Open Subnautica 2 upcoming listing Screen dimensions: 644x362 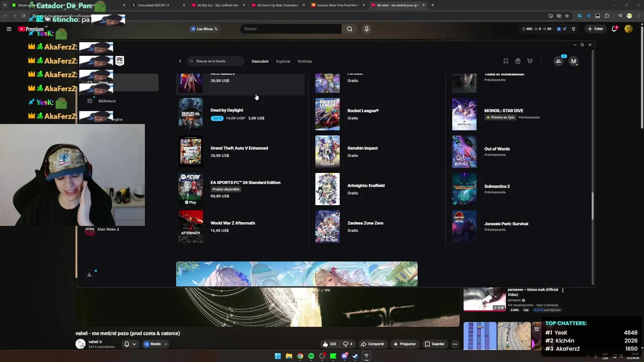click(x=514, y=189)
